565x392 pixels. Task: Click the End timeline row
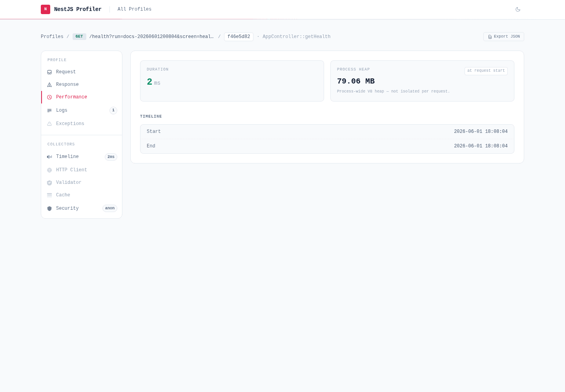tap(327, 146)
